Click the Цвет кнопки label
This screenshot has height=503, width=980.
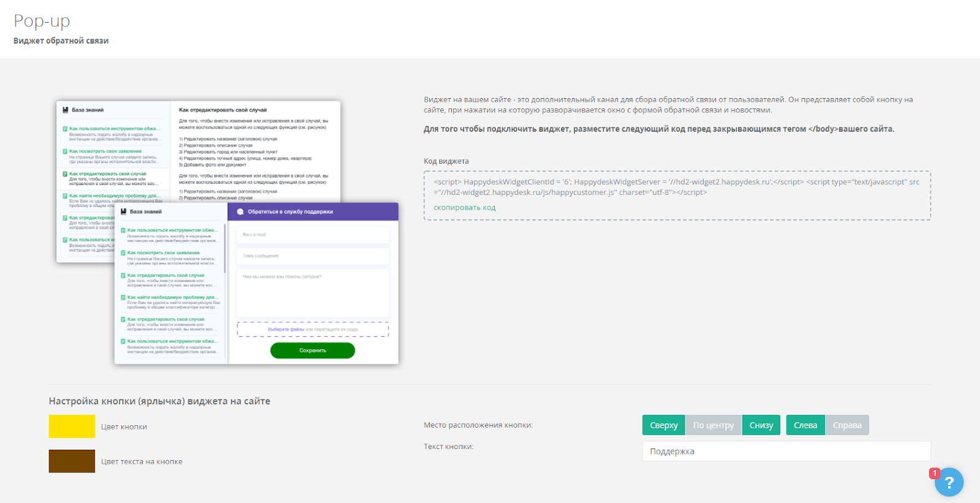pos(124,427)
